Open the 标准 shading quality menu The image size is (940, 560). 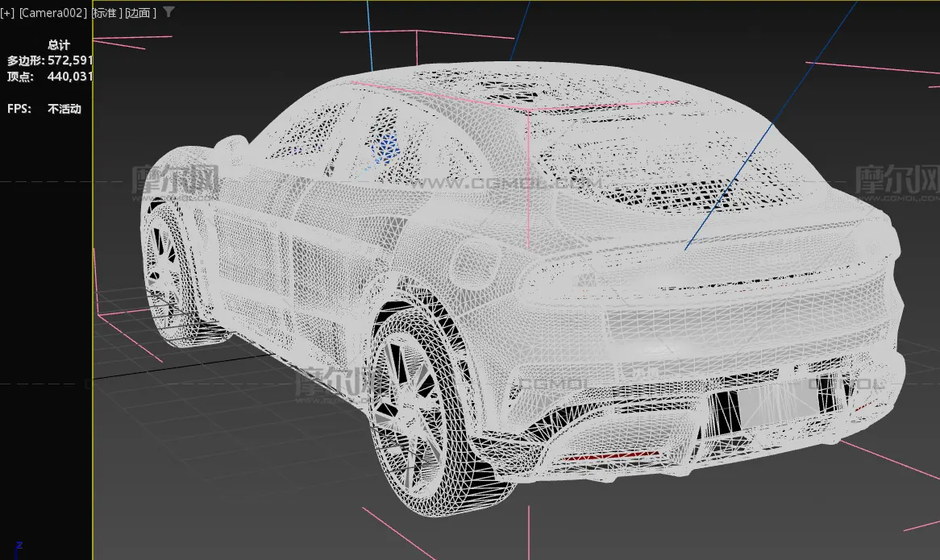106,13
